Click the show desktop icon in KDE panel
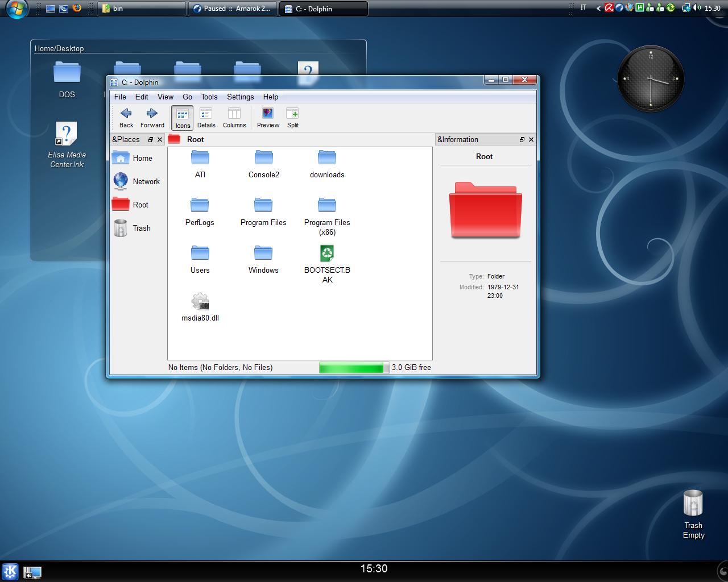The width and height of the screenshot is (728, 582). tap(32, 573)
